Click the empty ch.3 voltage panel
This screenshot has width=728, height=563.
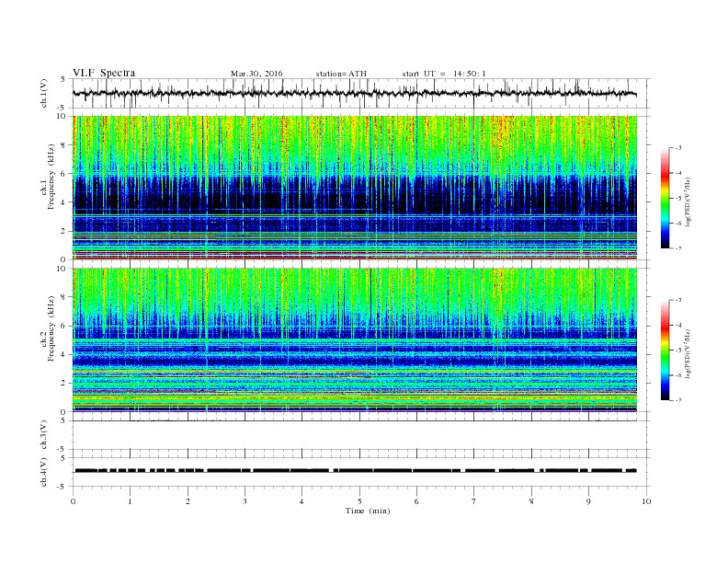pyautogui.click(x=361, y=435)
